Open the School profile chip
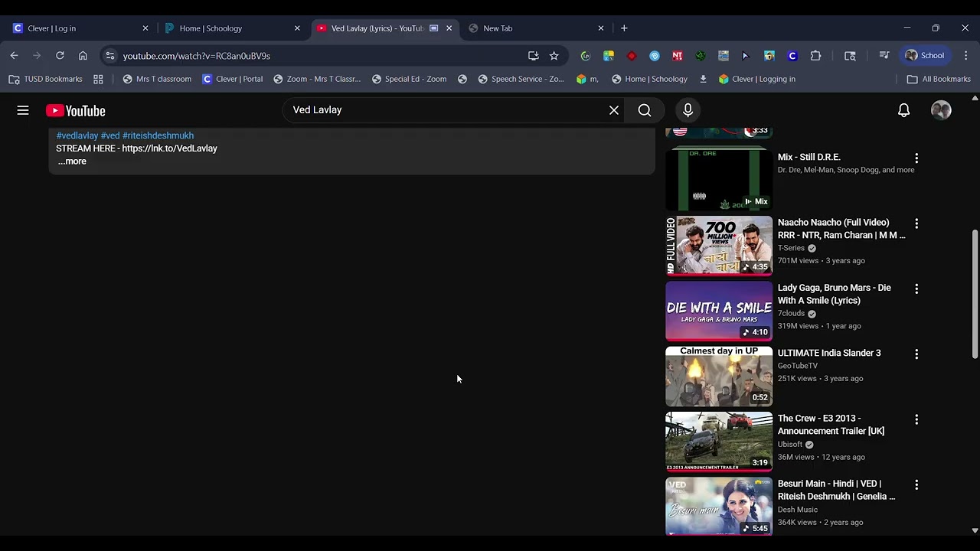This screenshot has width=980, height=551. coord(925,55)
